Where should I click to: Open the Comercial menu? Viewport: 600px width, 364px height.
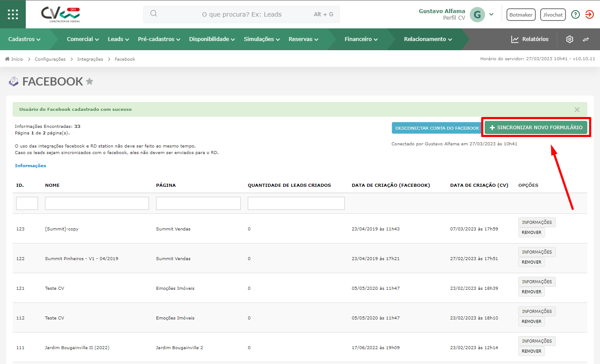tap(83, 39)
